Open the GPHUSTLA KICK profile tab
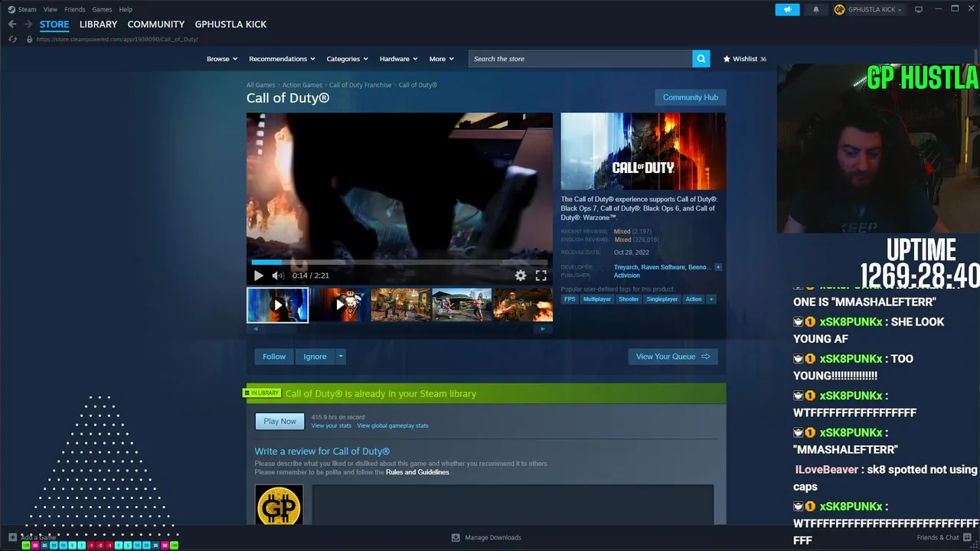The image size is (980, 551). click(230, 24)
